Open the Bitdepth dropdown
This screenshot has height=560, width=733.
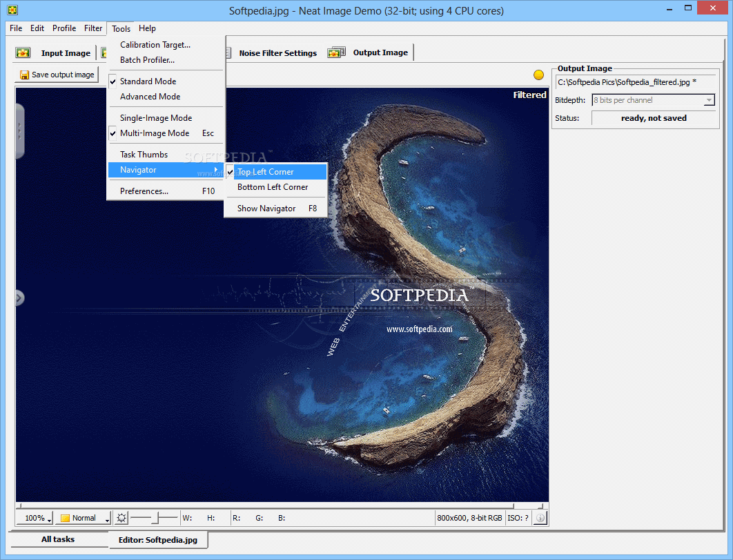click(653, 100)
